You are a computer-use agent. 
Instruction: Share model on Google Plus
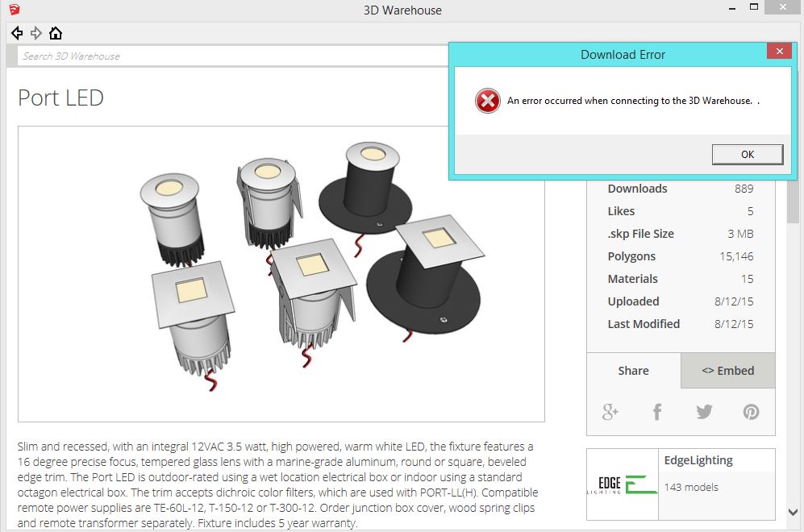pyautogui.click(x=610, y=412)
